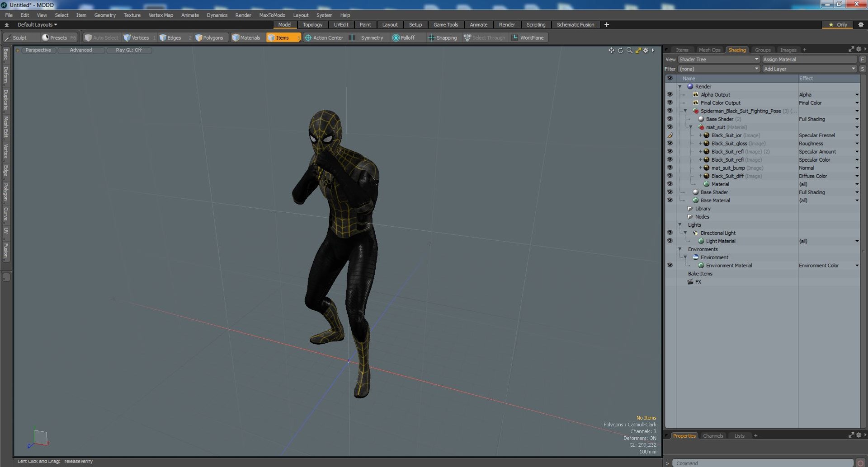Screen dimensions: 868x467
Task: Open viewport settings gear
Action: point(646,51)
